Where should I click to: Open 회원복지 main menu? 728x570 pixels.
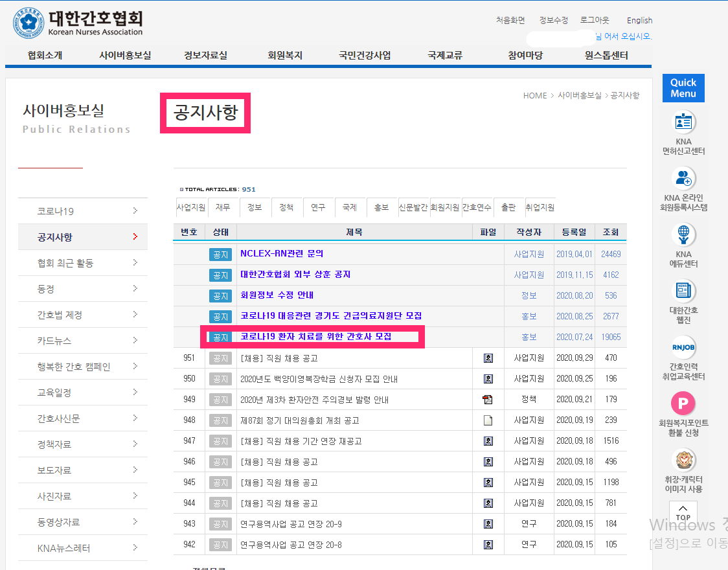coord(285,55)
